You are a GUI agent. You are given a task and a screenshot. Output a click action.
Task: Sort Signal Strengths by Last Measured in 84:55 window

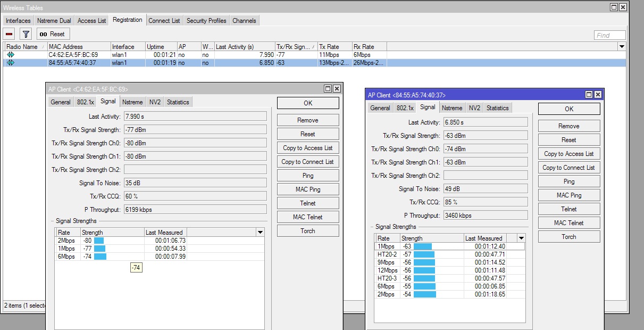pyautogui.click(x=485, y=238)
